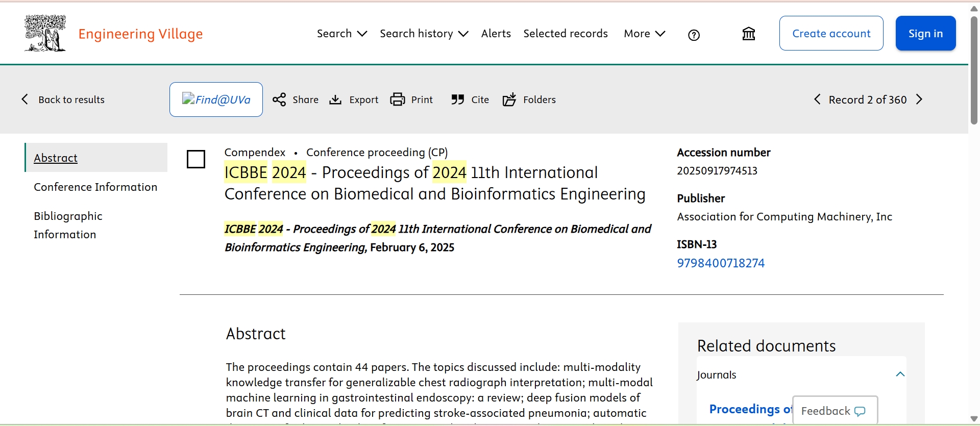980x426 pixels.
Task: Click the accession number 20250917974513
Action: [x=717, y=171]
